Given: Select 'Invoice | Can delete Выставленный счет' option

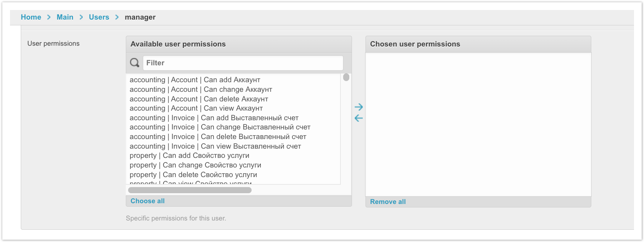Looking at the screenshot, I should click(218, 137).
